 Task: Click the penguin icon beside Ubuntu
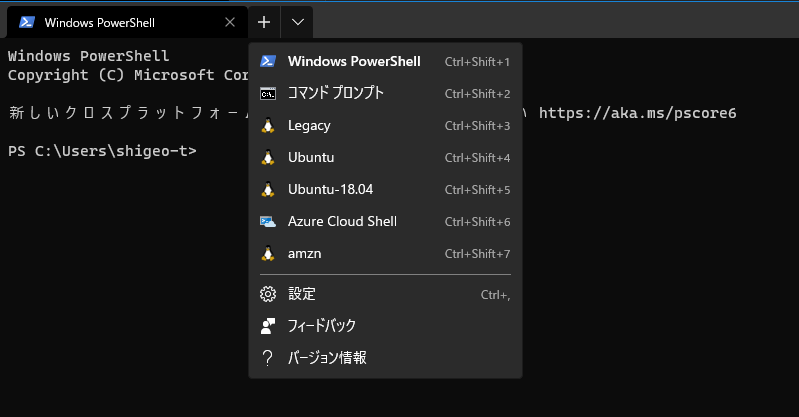[x=268, y=158]
